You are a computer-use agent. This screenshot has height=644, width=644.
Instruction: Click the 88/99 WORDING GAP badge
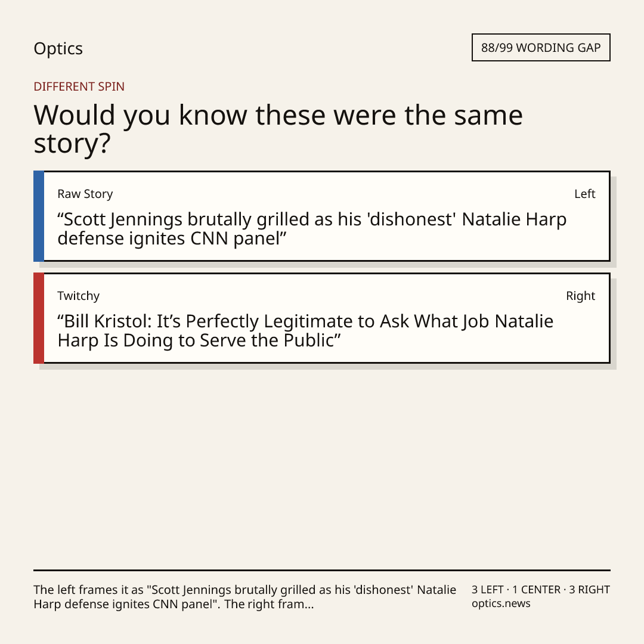[x=541, y=48]
